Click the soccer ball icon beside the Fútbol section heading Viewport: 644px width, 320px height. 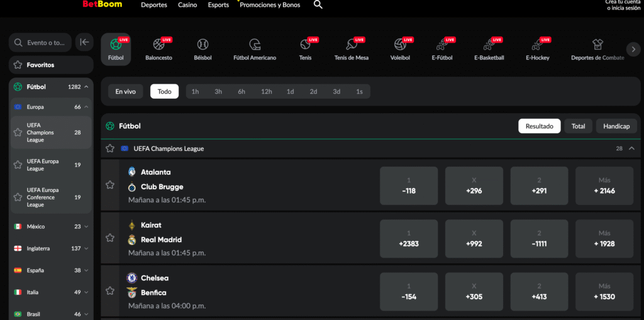pyautogui.click(x=110, y=126)
